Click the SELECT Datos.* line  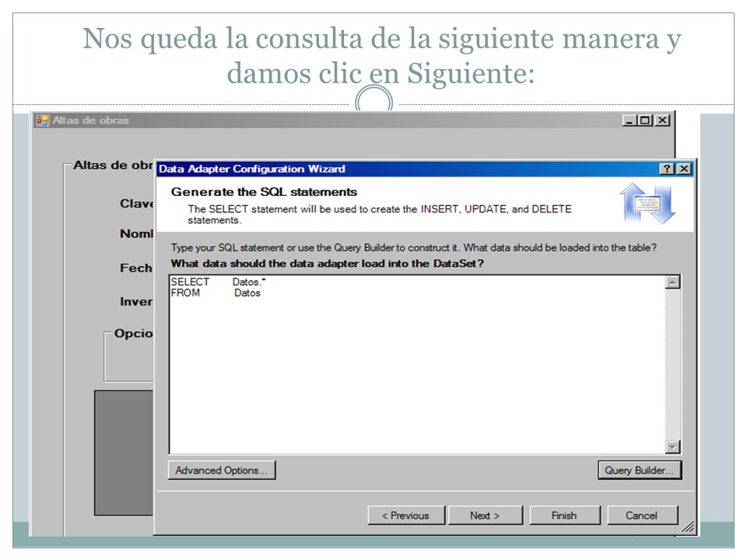point(218,282)
